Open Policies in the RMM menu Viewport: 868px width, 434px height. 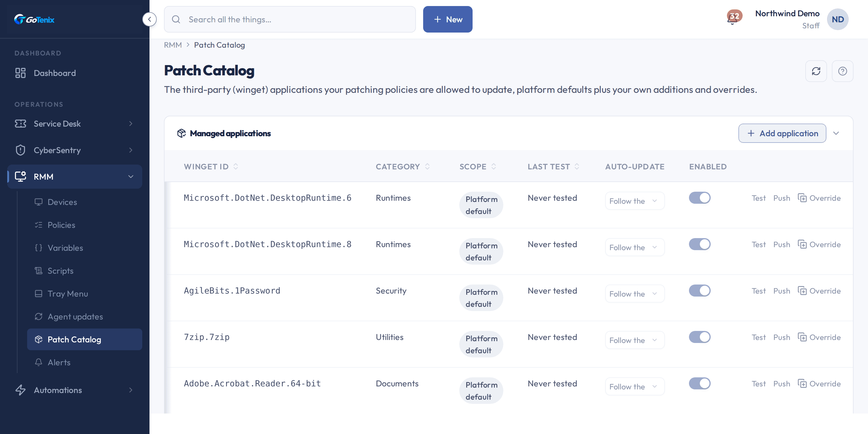tap(84, 225)
